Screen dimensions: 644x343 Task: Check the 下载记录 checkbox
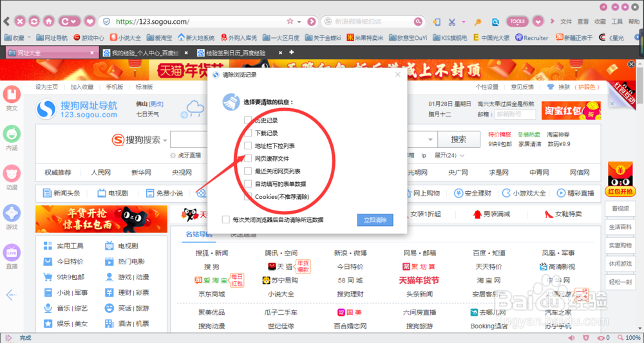[248, 133]
